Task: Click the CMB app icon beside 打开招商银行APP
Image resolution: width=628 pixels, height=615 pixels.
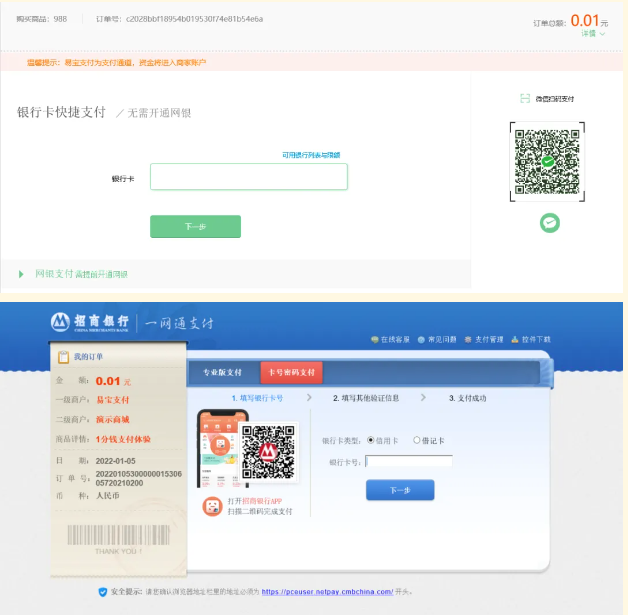Action: 212,506
